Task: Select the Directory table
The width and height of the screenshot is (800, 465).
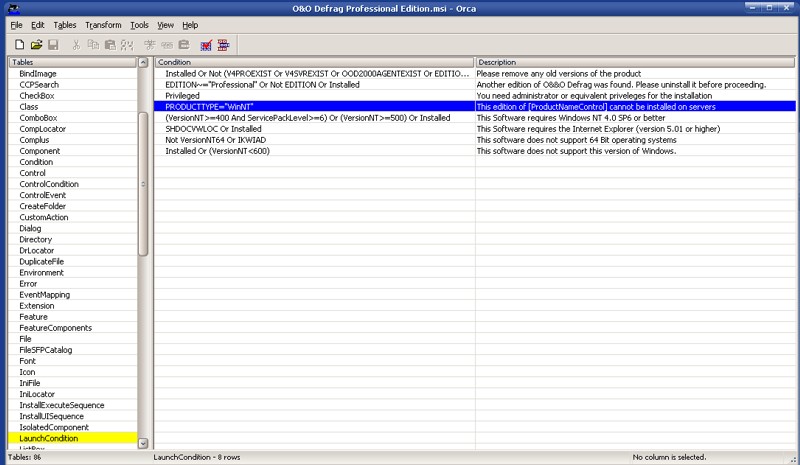Action: point(36,239)
